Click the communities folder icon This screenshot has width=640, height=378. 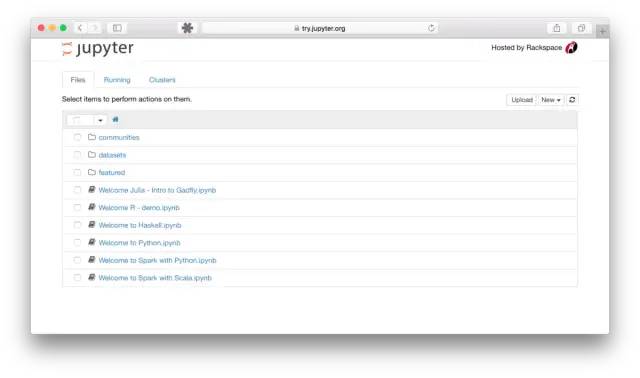(x=92, y=137)
